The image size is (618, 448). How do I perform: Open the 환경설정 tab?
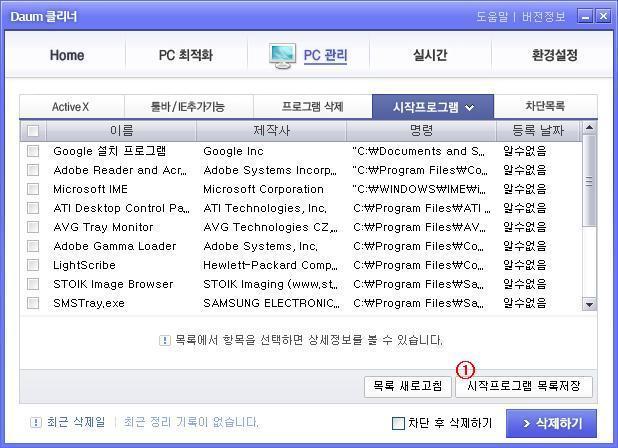click(555, 55)
